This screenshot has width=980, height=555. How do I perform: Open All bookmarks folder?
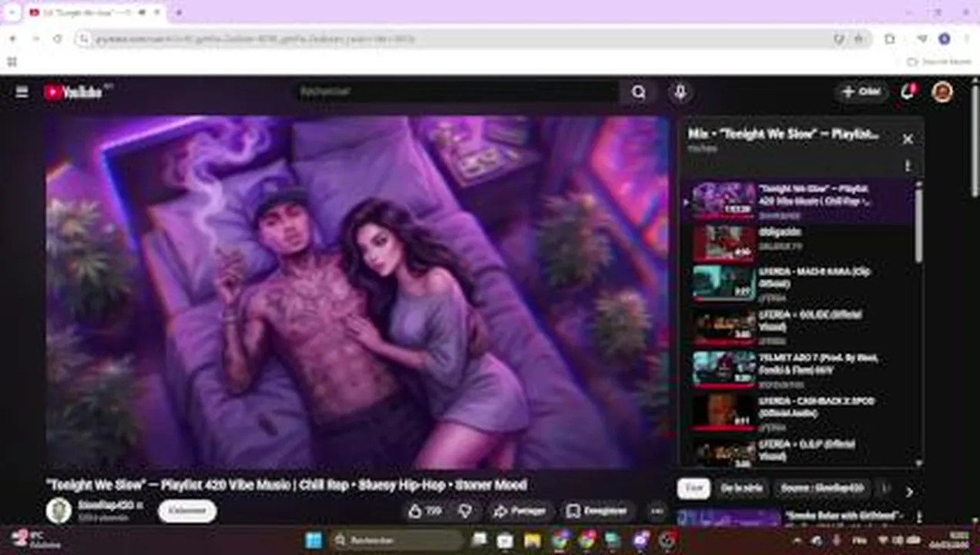click(x=939, y=61)
